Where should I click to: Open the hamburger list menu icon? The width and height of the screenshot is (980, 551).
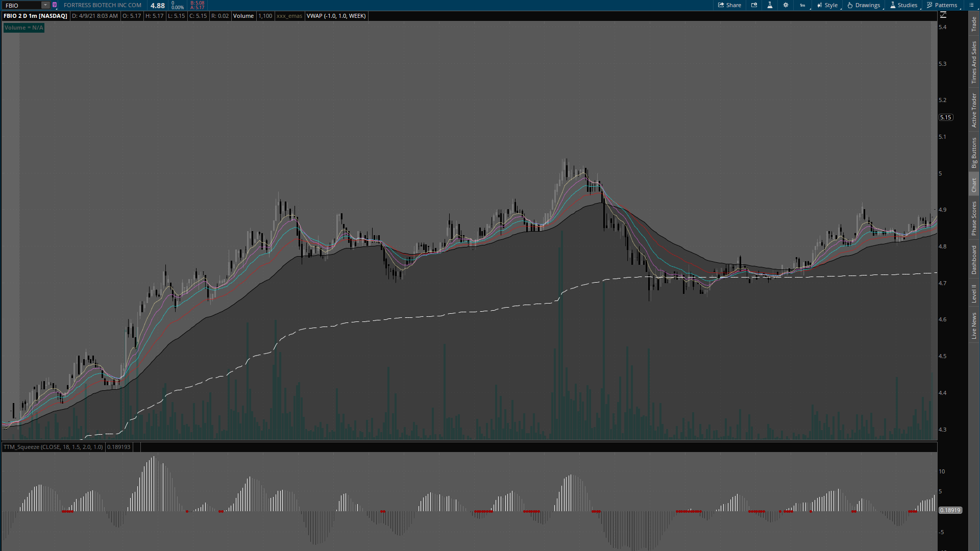tap(971, 5)
